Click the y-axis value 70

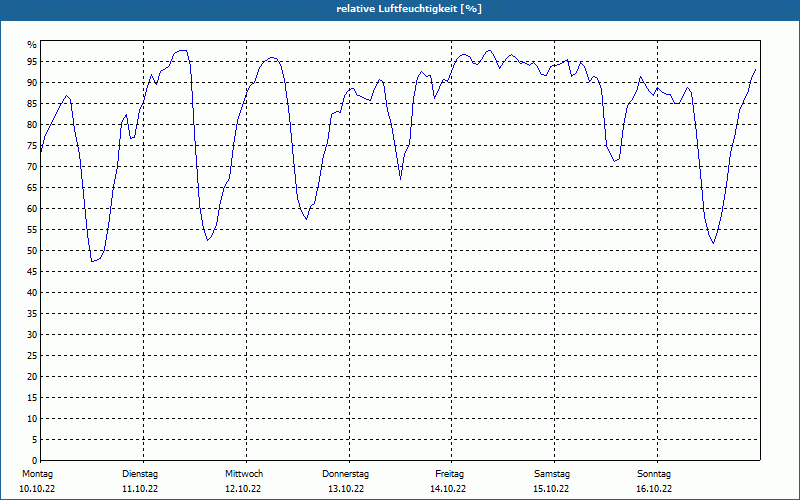click(x=32, y=167)
